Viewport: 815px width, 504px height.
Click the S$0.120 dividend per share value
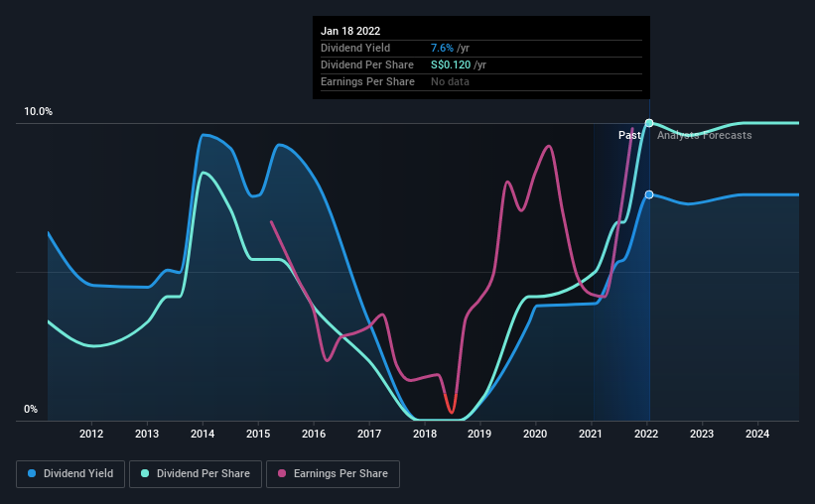coord(451,64)
